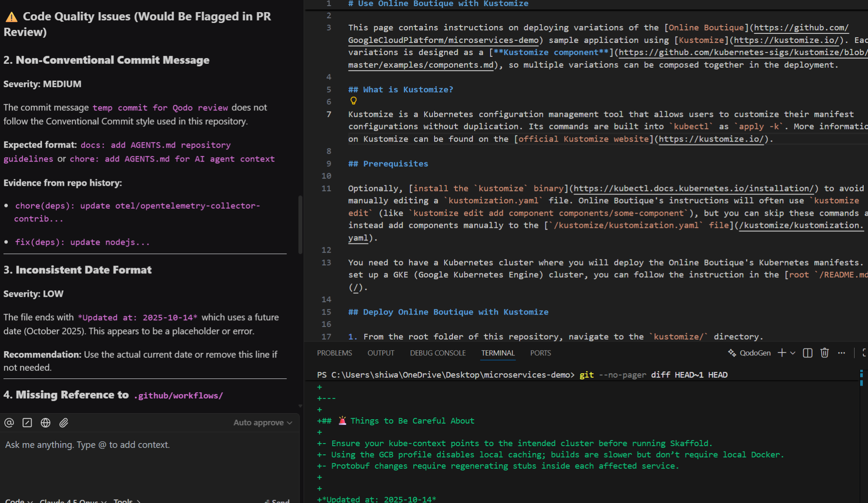Image resolution: width=868 pixels, height=503 pixels.
Task: Open the Tools expander in chat footer
Action: tap(127, 501)
